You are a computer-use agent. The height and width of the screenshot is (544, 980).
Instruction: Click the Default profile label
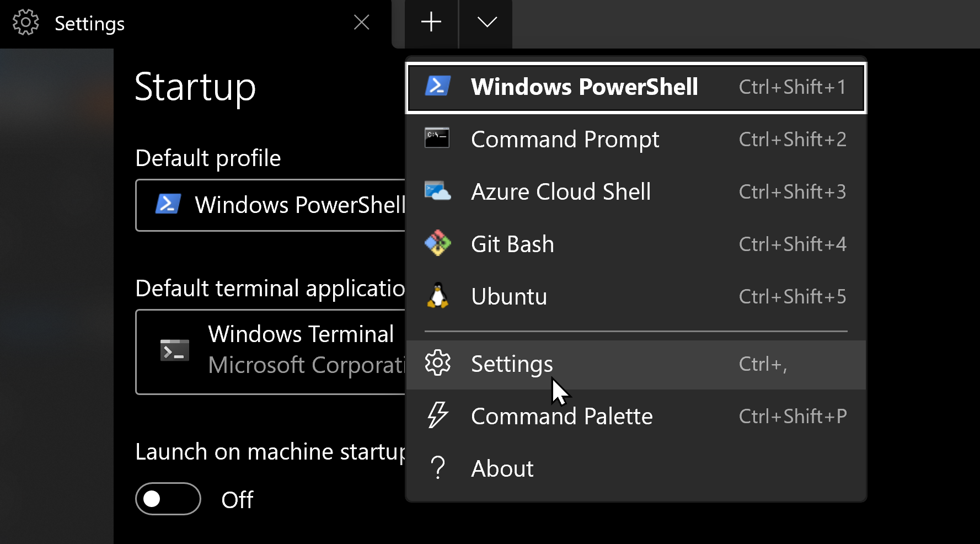tap(208, 158)
